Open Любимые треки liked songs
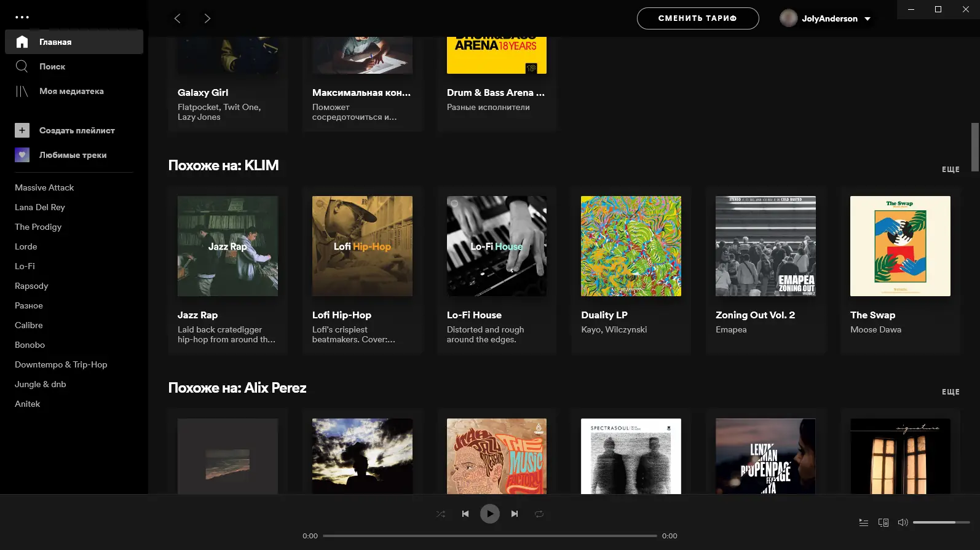Screen dimensions: 980x550 [x=73, y=155]
